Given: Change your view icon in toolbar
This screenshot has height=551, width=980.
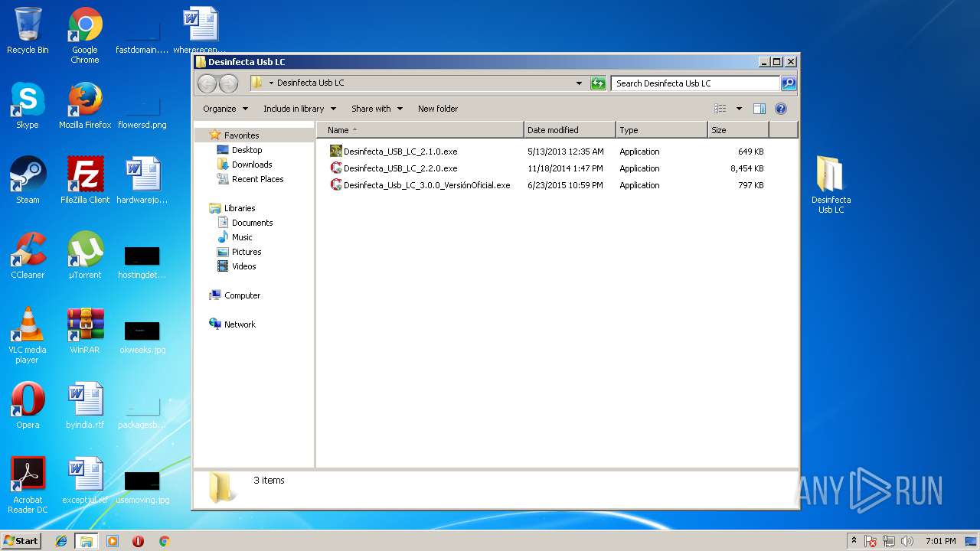Looking at the screenshot, I should 720,109.
